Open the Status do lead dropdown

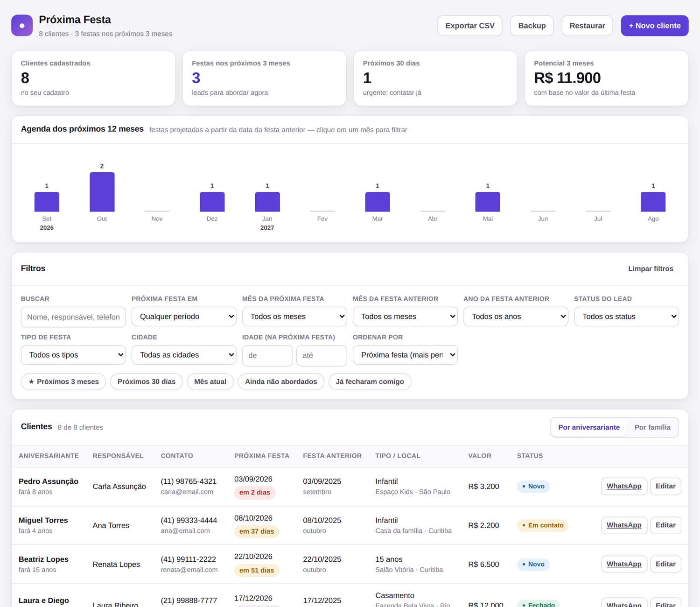tap(626, 317)
